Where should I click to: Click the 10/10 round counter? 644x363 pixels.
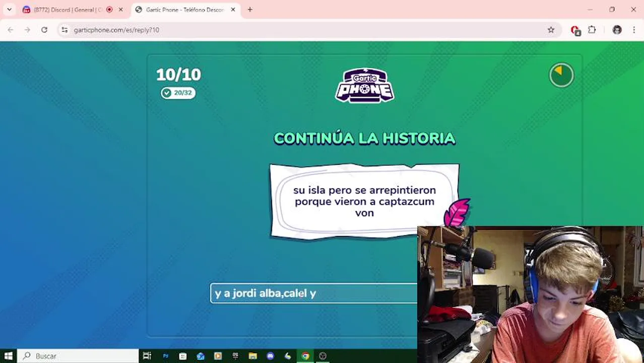pyautogui.click(x=178, y=75)
